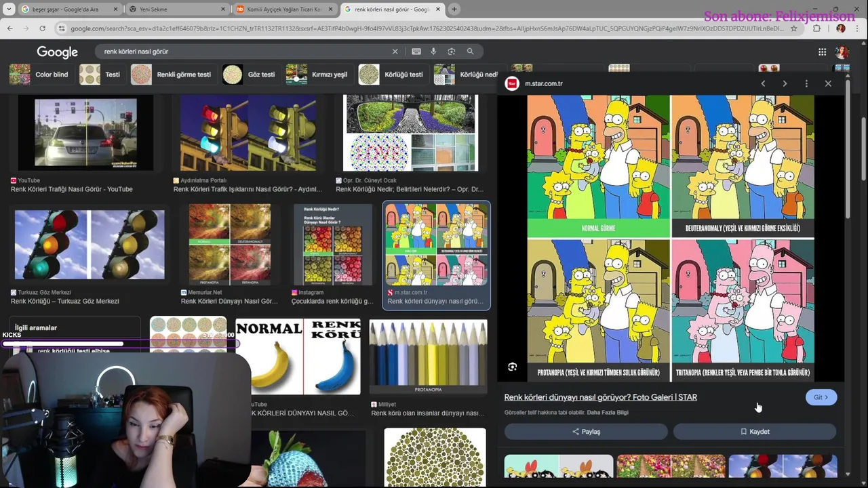Open the related flower field image
The image size is (868, 488).
point(671,466)
